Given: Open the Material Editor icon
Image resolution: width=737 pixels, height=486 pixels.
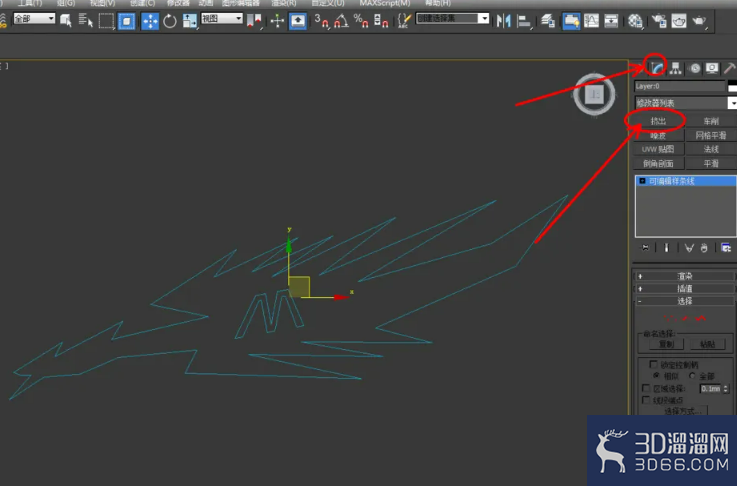Looking at the screenshot, I should (x=635, y=21).
